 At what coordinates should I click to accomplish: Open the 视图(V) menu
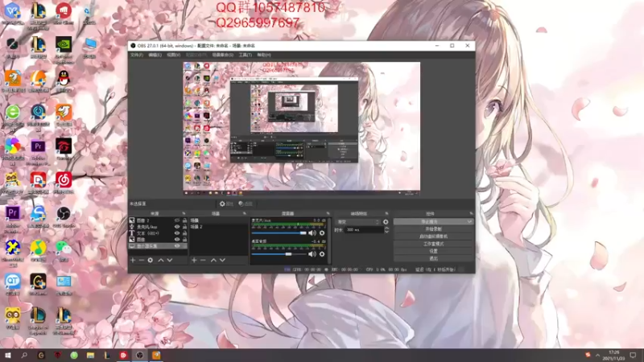point(173,55)
